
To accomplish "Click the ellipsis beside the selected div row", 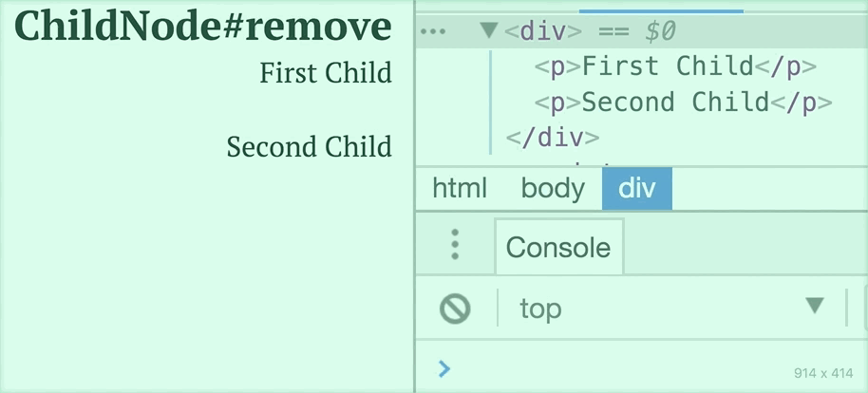I will pos(433,31).
